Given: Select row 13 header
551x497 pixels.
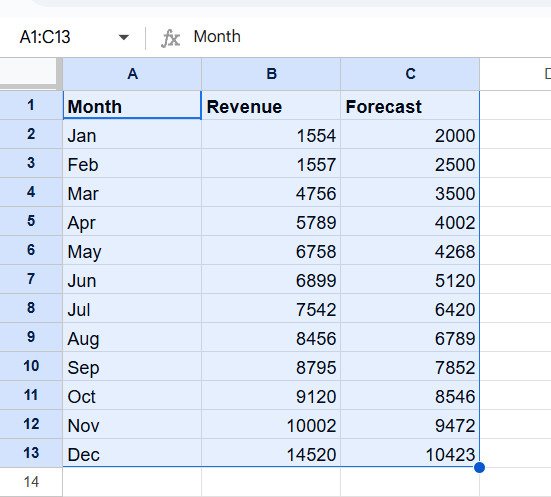Looking at the screenshot, I should pyautogui.click(x=31, y=453).
